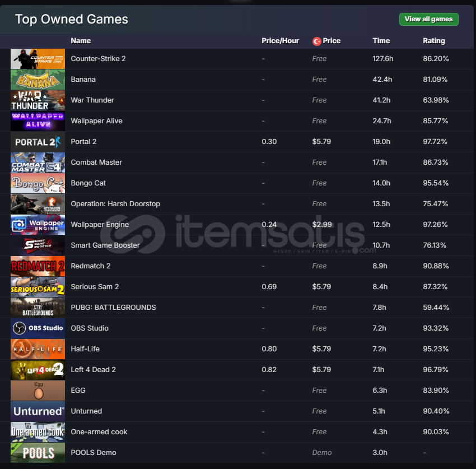The width and height of the screenshot is (476, 469).
Task: Click the Serious Sam 2 thumbnail
Action: (x=38, y=287)
